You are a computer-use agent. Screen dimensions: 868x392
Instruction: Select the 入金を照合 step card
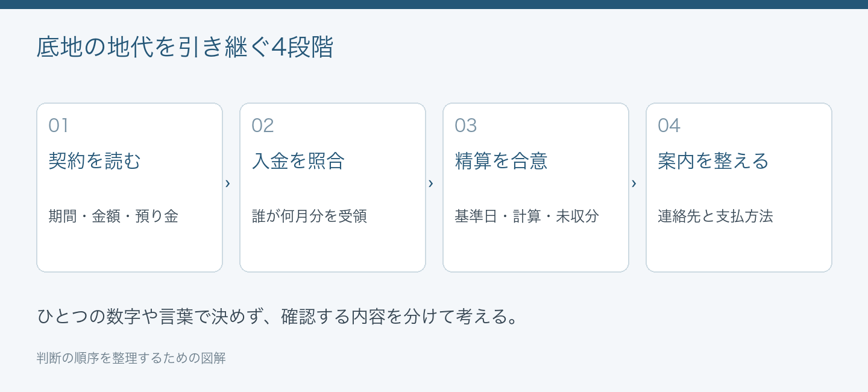point(333,188)
